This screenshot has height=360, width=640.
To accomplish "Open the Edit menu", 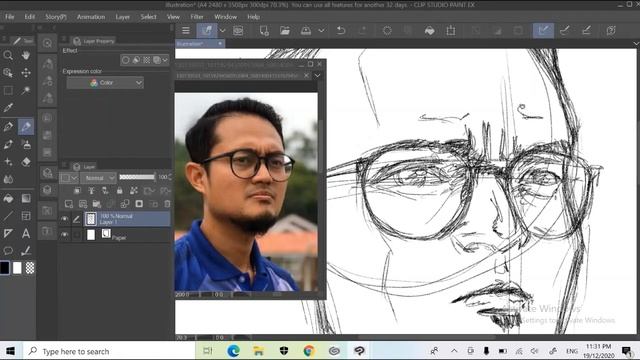I will click(x=29, y=17).
